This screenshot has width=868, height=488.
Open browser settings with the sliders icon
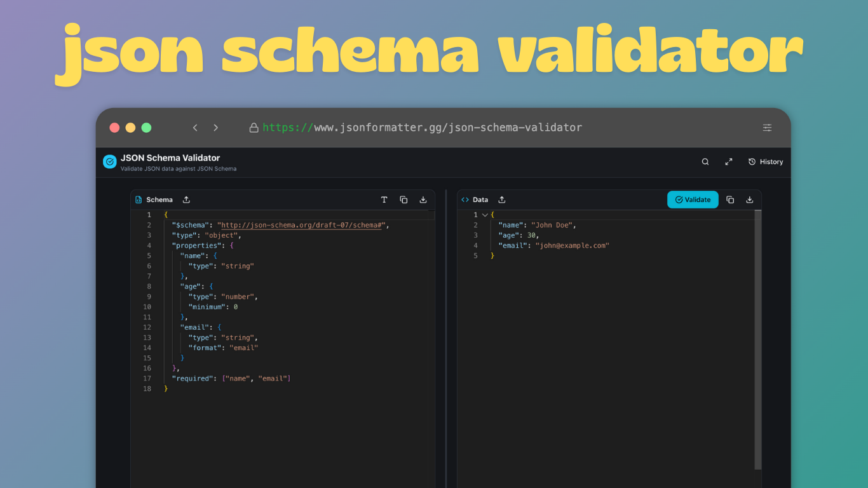point(767,127)
